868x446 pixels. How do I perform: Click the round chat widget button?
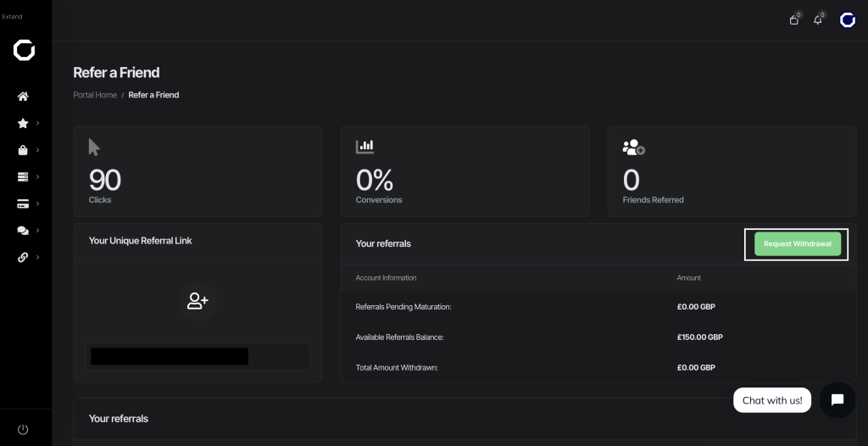point(837,400)
